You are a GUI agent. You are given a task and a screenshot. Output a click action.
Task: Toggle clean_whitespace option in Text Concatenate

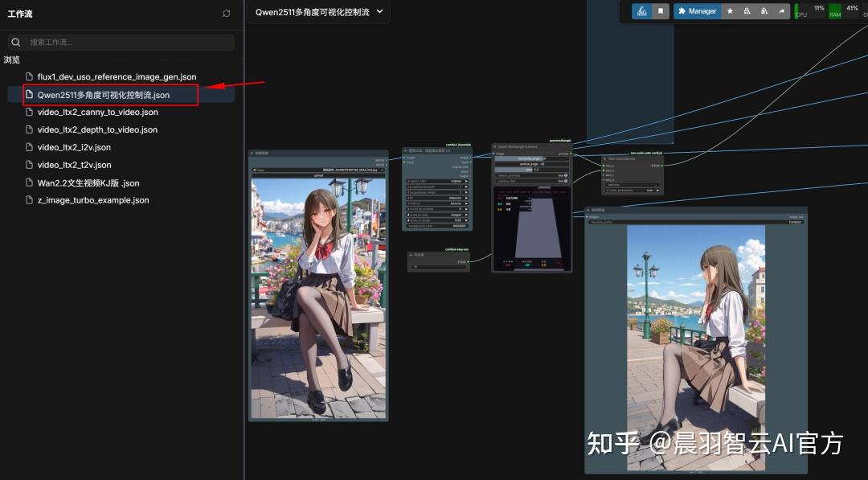tap(633, 191)
